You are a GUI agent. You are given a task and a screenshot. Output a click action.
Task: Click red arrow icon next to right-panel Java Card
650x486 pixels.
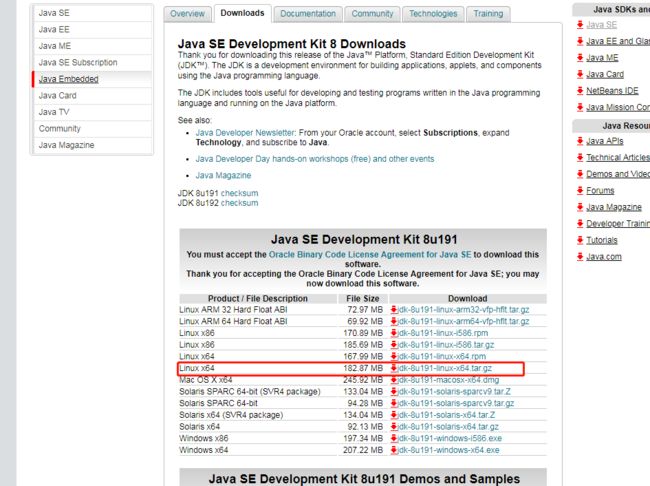tap(580, 74)
